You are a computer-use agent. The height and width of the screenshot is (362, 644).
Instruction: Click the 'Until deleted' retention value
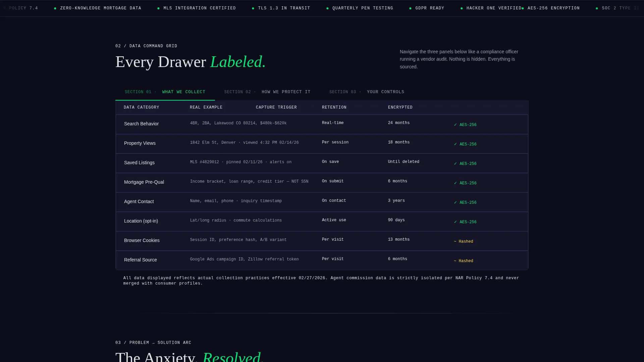click(x=404, y=162)
